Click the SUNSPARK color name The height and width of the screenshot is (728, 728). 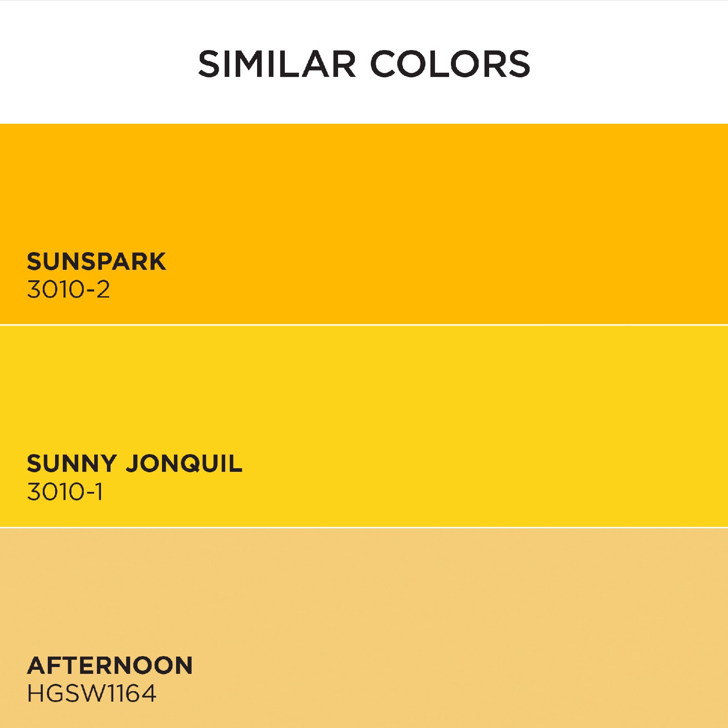click(96, 262)
